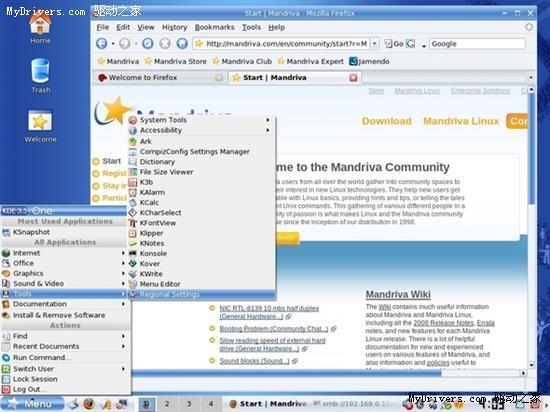The height and width of the screenshot is (412, 550).
Task: Click the Google search field
Action: [477, 44]
